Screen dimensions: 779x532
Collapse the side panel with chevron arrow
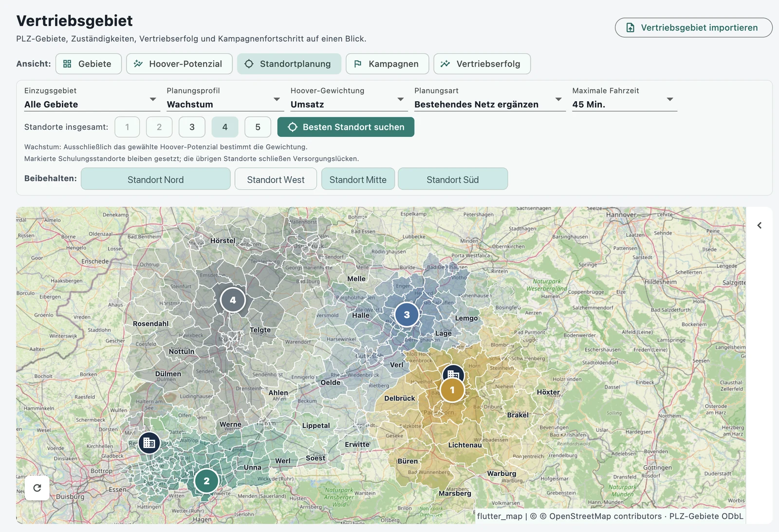[759, 225]
